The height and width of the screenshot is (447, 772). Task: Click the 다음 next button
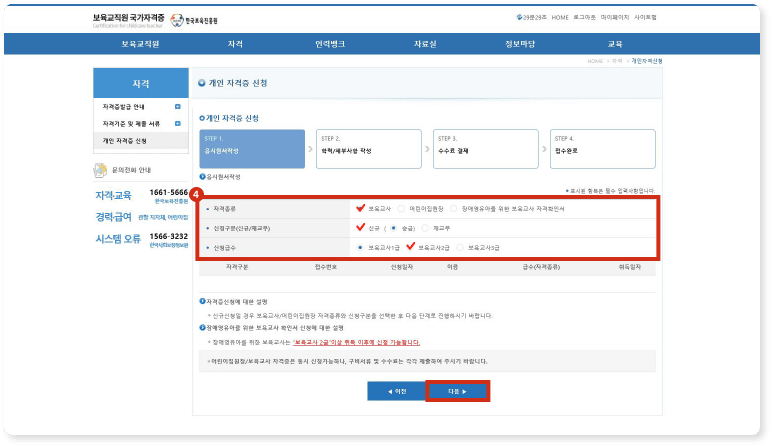pyautogui.click(x=457, y=391)
